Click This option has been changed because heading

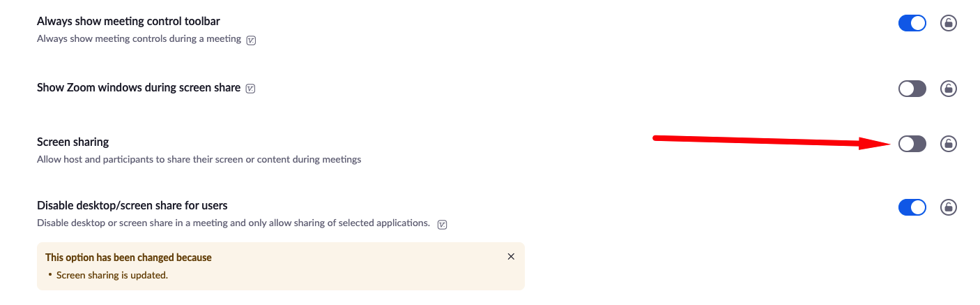pyautogui.click(x=128, y=258)
